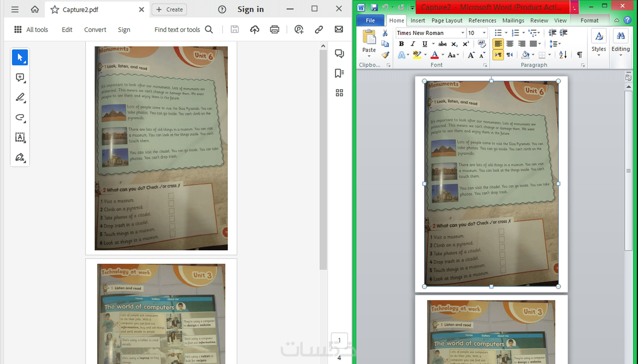Click Paste button in Word
The image size is (638, 364).
[x=369, y=43]
